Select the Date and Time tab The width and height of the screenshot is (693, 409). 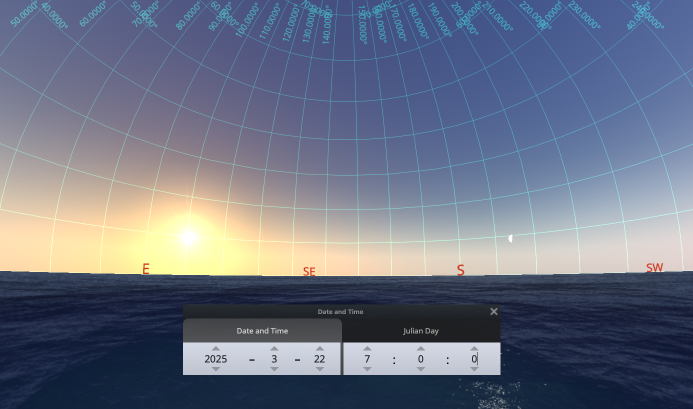262,331
